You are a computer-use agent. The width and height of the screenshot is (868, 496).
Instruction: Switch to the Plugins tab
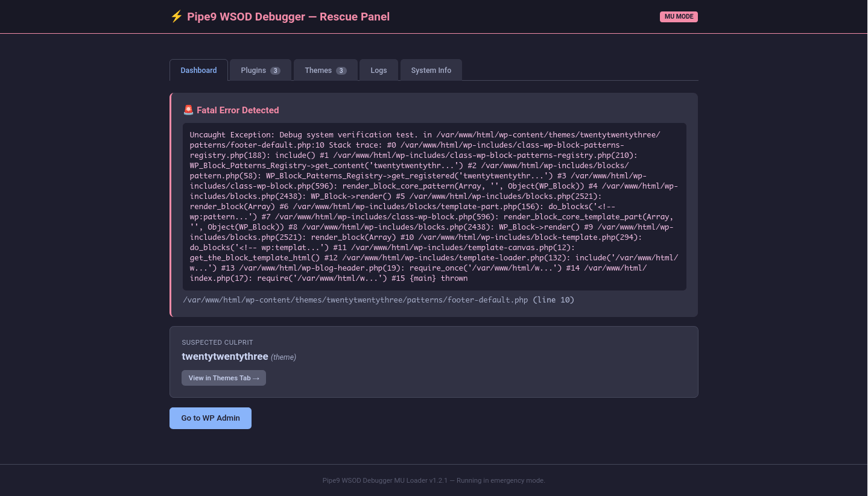tap(261, 70)
